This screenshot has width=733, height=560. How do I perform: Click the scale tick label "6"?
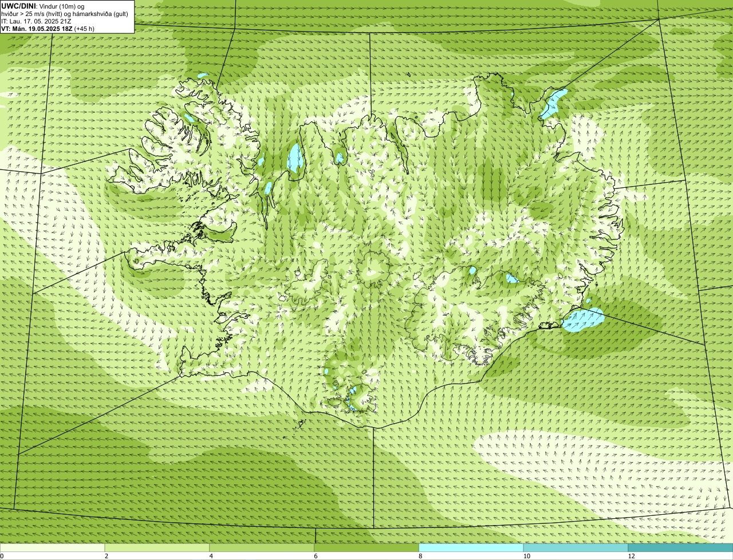click(316, 556)
